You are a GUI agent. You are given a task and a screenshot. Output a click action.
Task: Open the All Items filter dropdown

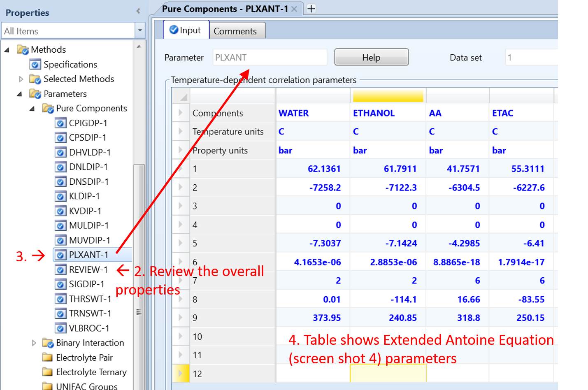tap(140, 30)
